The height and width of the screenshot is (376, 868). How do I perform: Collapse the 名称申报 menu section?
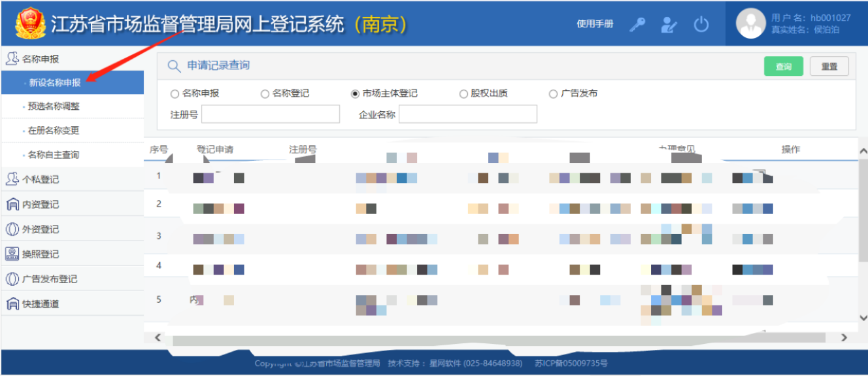click(72, 58)
